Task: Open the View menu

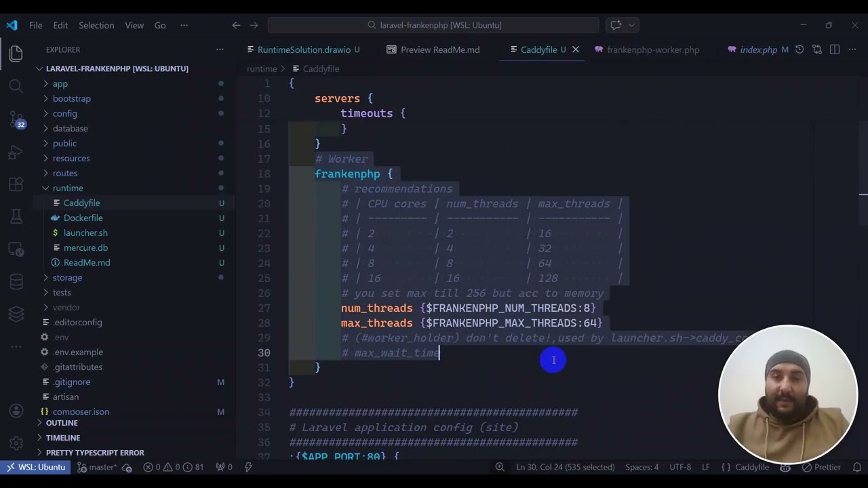Action: pos(134,25)
